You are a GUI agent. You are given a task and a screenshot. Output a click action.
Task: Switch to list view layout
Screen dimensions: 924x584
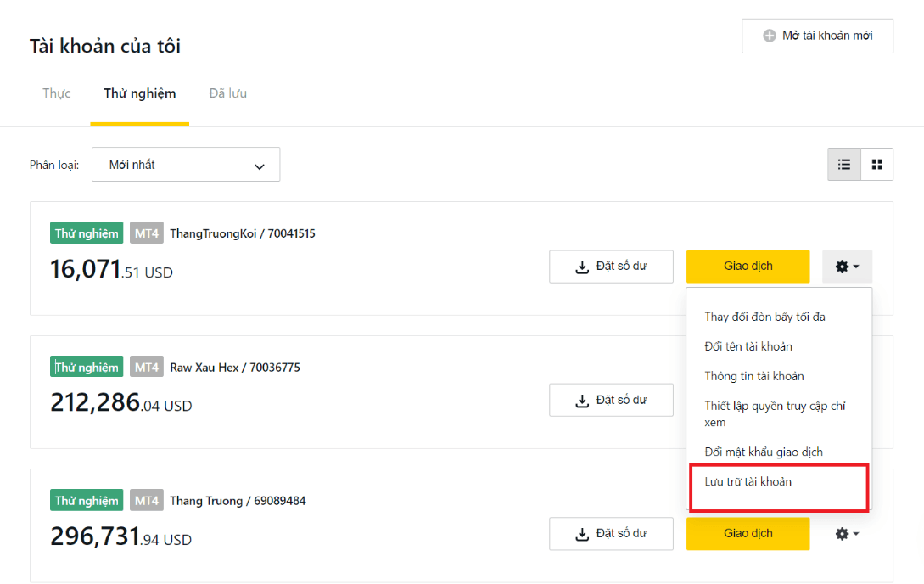pos(844,165)
